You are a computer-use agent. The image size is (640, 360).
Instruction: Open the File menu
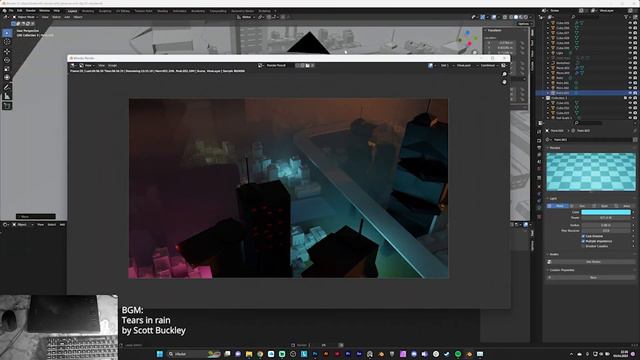click(x=11, y=11)
